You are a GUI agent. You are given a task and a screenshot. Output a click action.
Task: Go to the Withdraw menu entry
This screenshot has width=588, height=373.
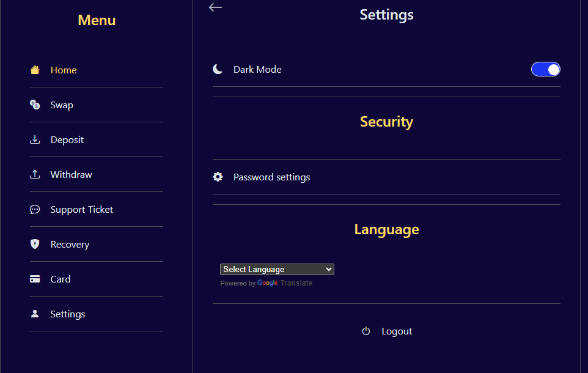click(71, 175)
